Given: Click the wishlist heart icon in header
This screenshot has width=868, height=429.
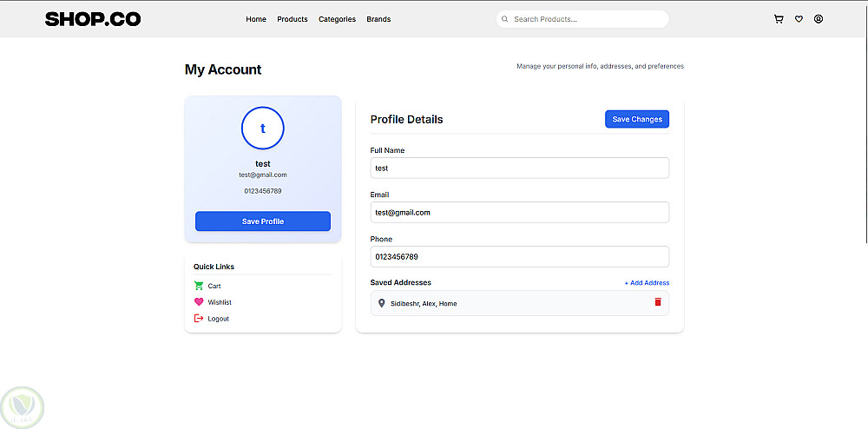Looking at the screenshot, I should click(x=799, y=19).
